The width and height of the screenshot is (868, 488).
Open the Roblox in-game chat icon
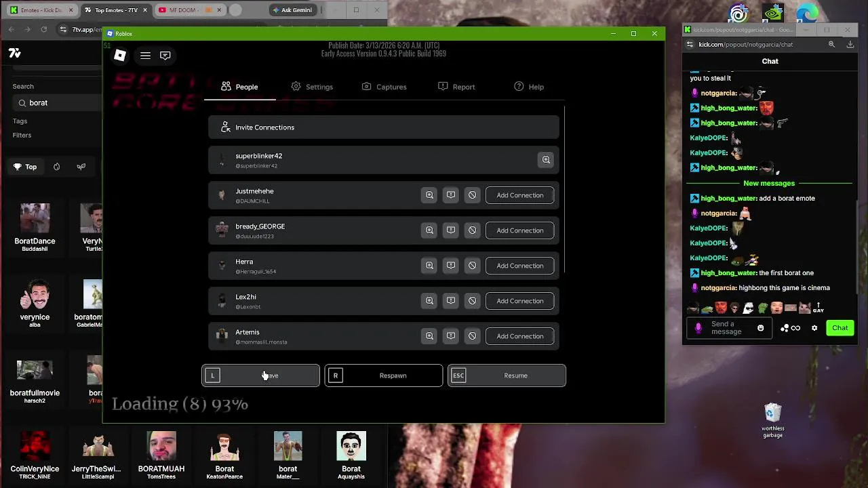(165, 56)
